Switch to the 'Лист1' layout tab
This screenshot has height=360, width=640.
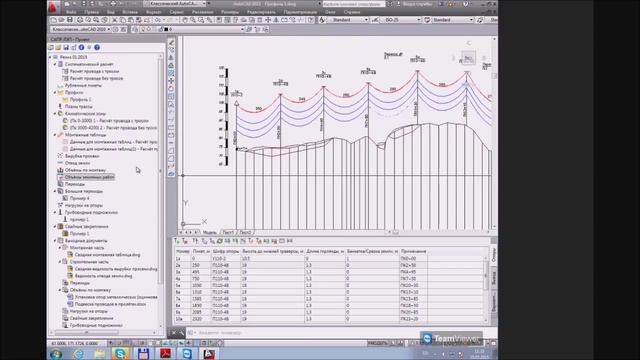(228, 232)
